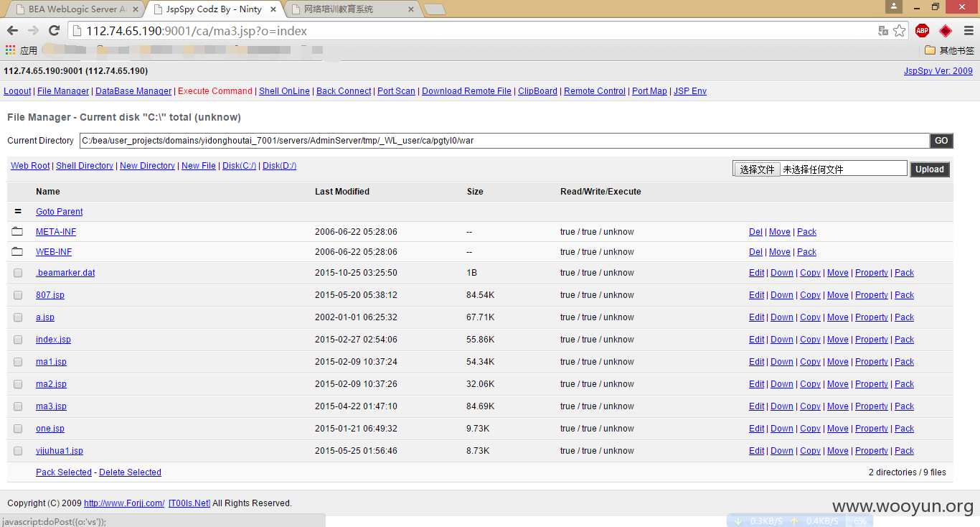Open Remote Control menu link
Screen dimensions: 980x527
(595, 91)
